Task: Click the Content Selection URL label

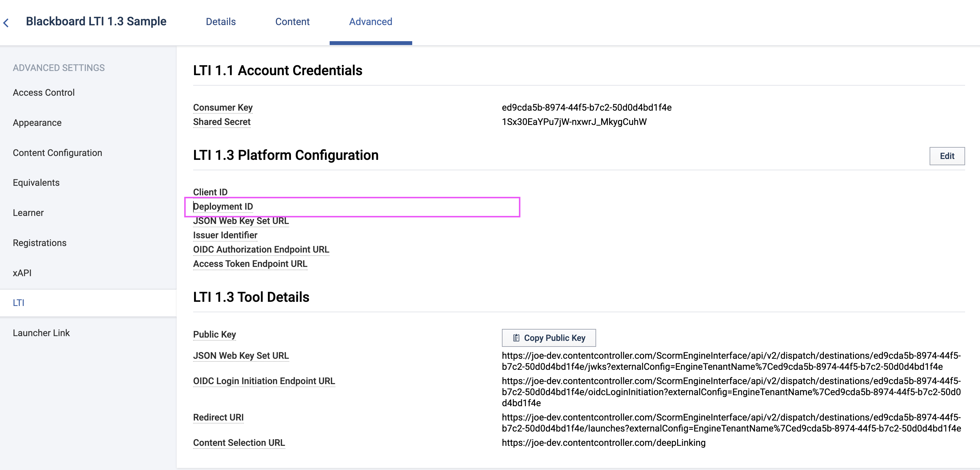Action: coord(239,443)
